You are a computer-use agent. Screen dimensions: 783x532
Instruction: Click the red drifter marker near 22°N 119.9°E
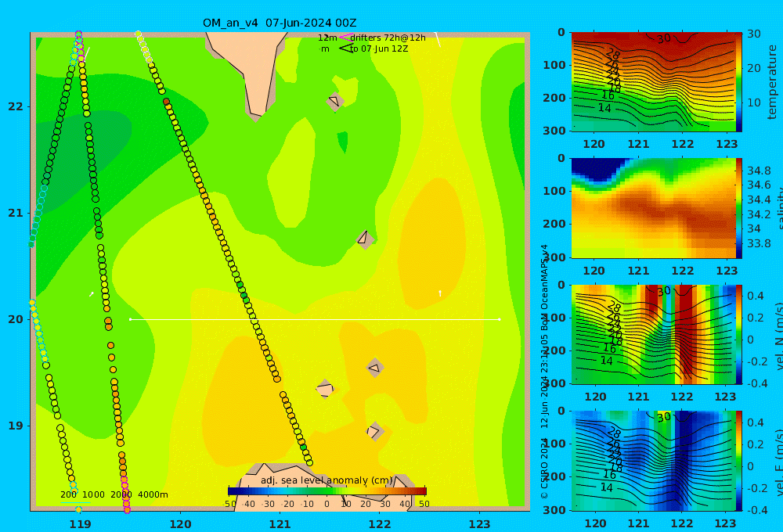tap(166, 101)
